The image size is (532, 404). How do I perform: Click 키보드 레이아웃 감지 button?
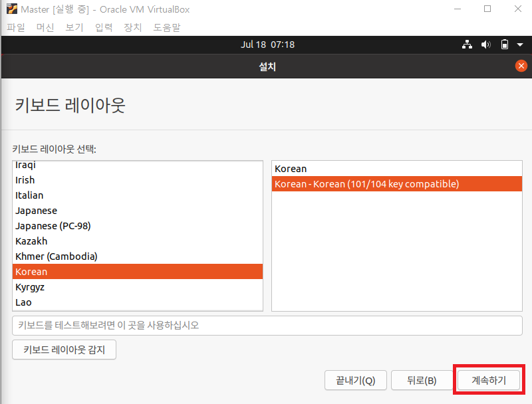(x=64, y=350)
